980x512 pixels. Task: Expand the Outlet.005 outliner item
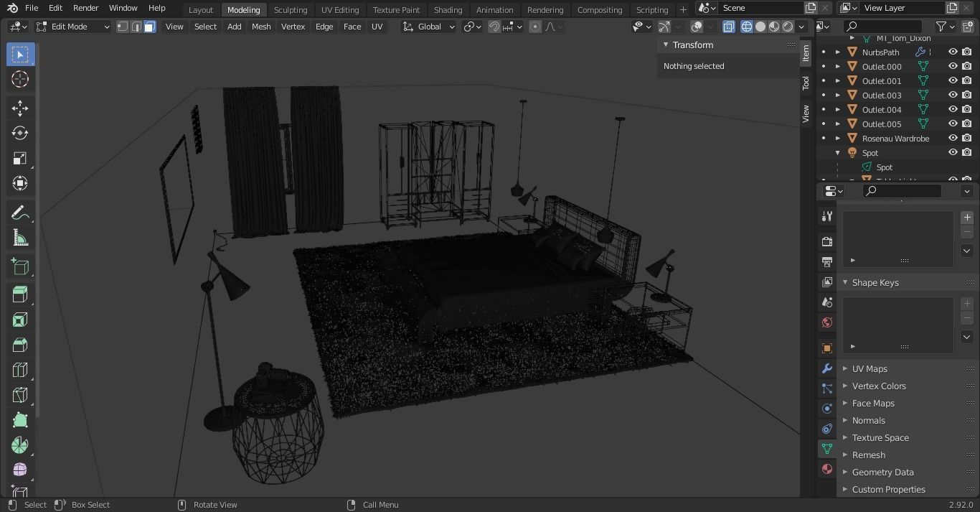click(x=838, y=124)
